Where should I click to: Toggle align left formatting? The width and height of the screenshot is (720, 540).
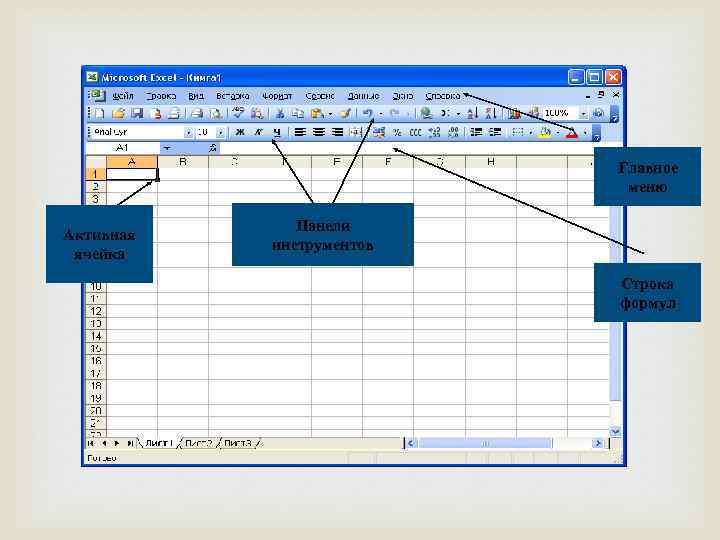300,133
